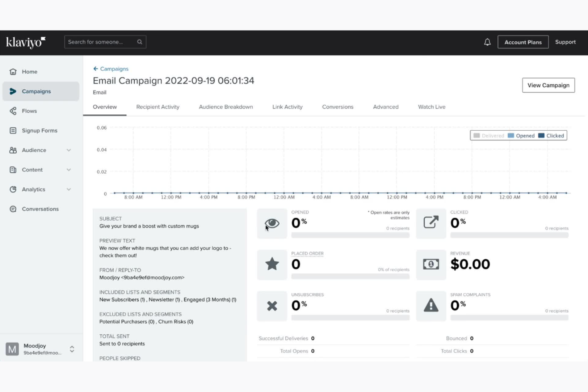Image resolution: width=588 pixels, height=392 pixels.
Task: Click the Spam Complaints warning icon
Action: (x=431, y=306)
